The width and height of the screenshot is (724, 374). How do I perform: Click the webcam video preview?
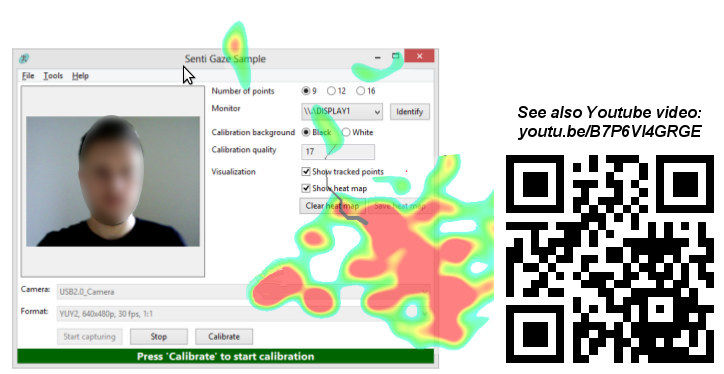coord(113,181)
